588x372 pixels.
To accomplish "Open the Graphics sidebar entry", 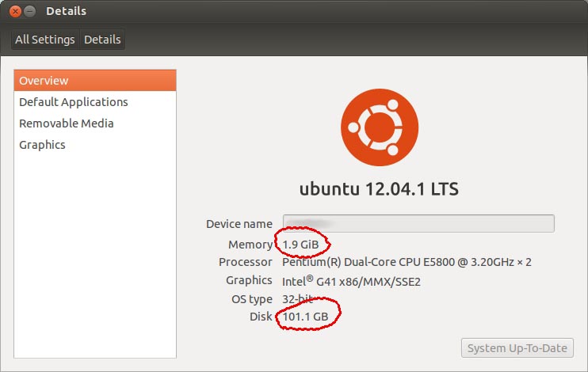I will [x=42, y=145].
